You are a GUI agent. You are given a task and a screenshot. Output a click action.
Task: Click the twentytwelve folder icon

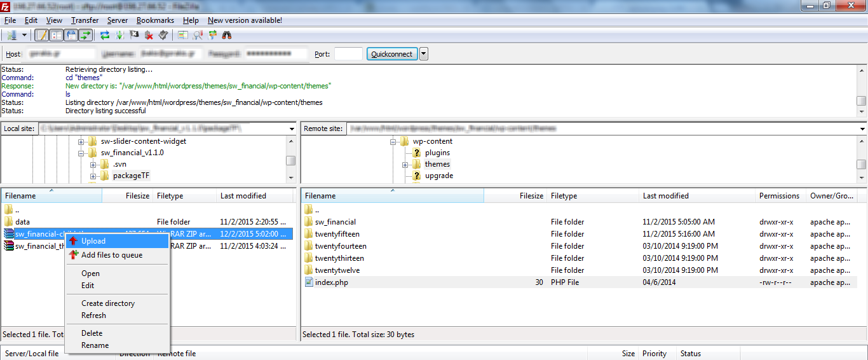(x=309, y=270)
